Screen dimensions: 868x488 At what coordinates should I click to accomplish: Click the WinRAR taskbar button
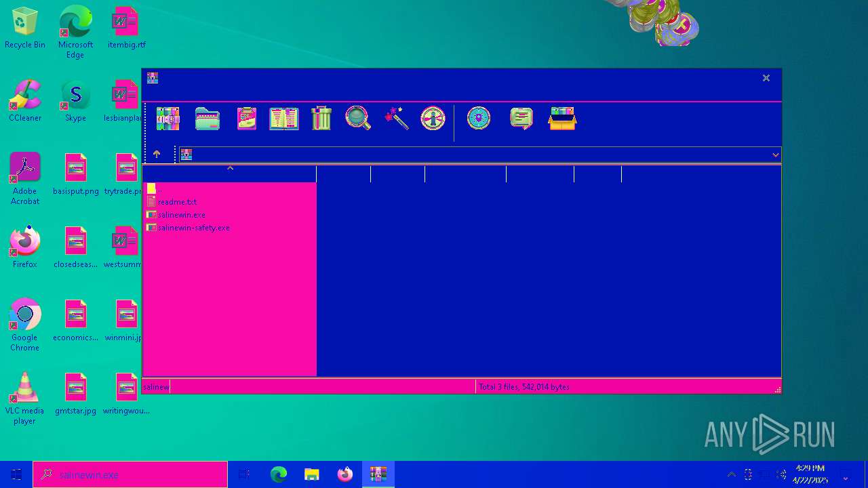(378, 474)
